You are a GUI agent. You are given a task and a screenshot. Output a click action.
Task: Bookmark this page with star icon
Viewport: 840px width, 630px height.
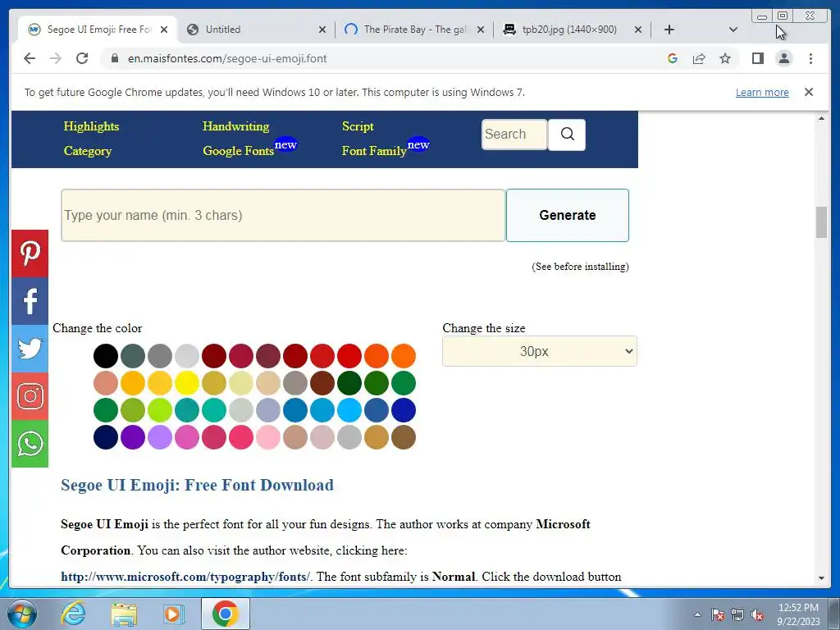pos(725,58)
